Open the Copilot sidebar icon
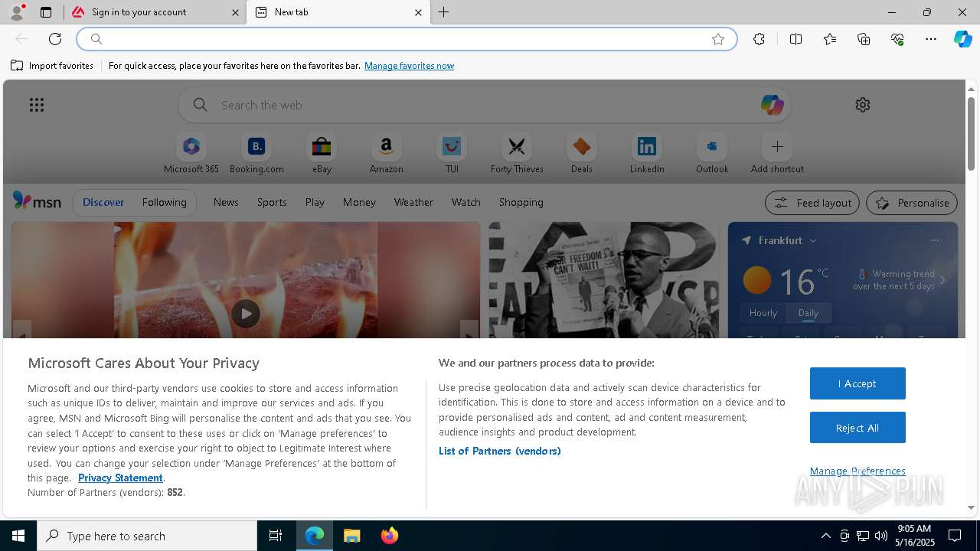The width and height of the screenshot is (980, 551). [x=963, y=39]
